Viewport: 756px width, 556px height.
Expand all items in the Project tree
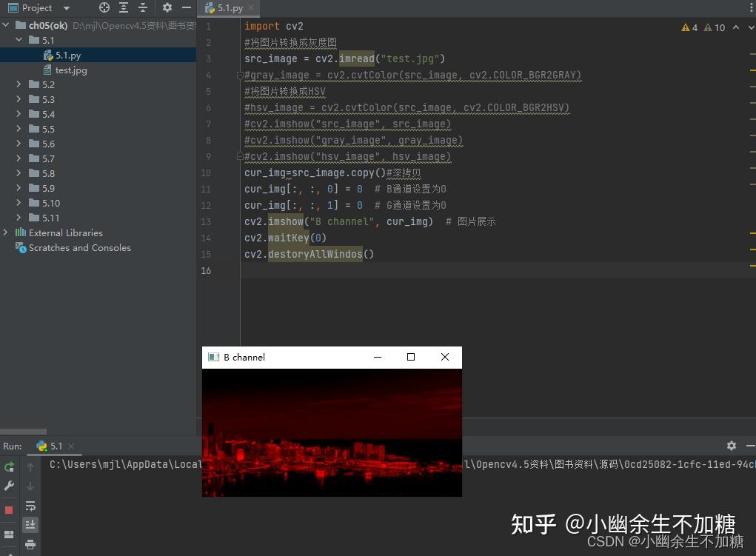pos(123,7)
